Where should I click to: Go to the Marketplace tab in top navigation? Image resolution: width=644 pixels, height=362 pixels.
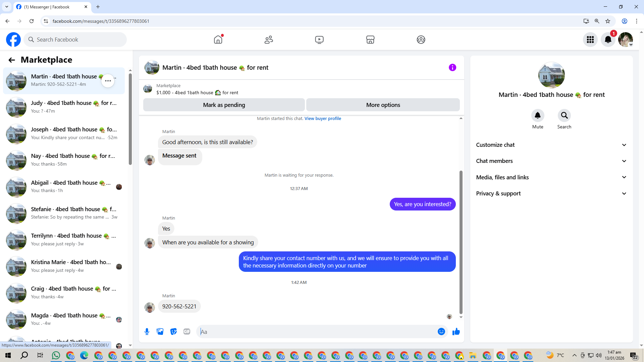point(370,40)
